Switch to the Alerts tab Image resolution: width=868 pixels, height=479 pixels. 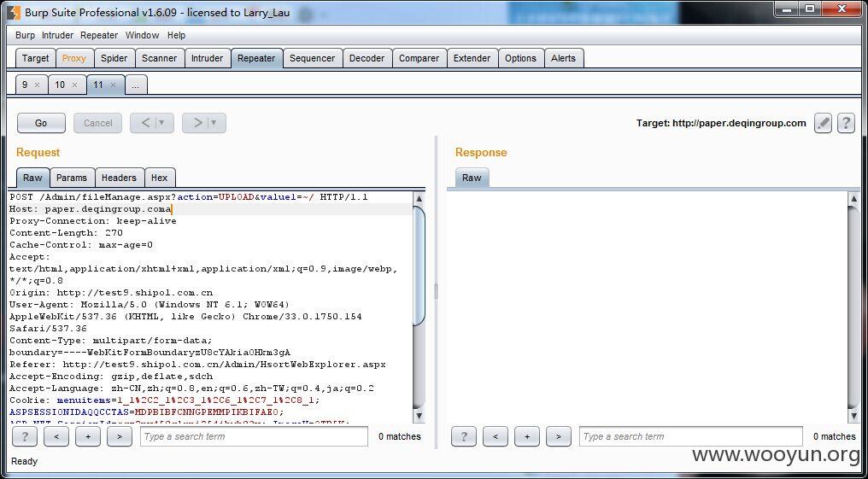[x=564, y=58]
